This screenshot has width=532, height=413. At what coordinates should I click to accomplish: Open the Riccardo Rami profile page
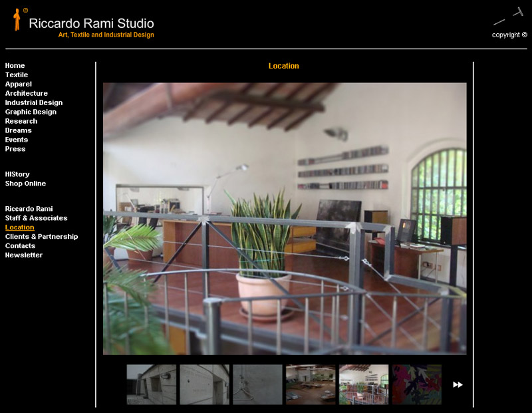[x=29, y=209]
